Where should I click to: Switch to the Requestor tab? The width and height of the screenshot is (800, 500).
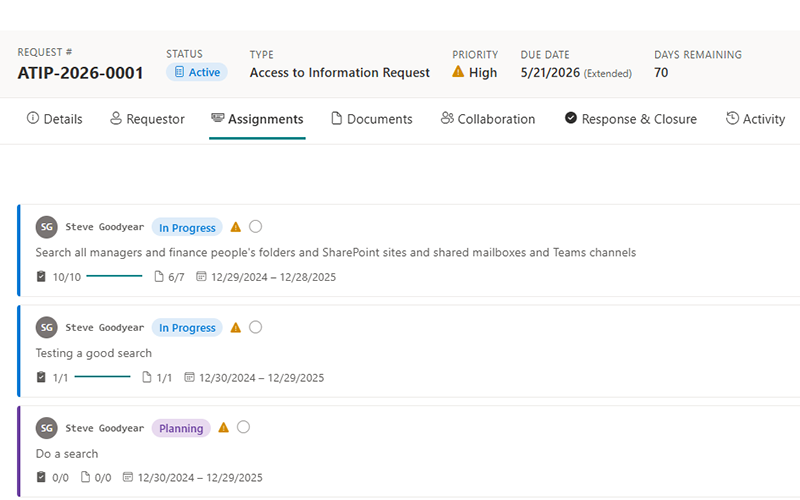147,119
